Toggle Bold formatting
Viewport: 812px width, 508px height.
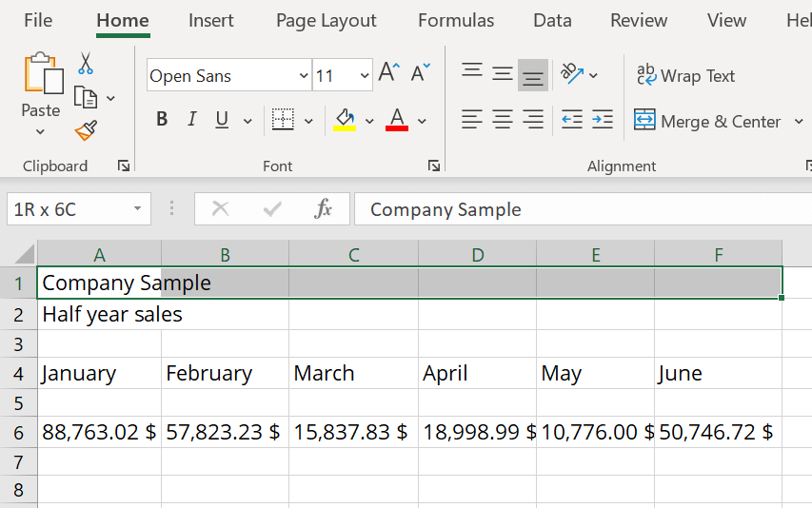coord(162,120)
